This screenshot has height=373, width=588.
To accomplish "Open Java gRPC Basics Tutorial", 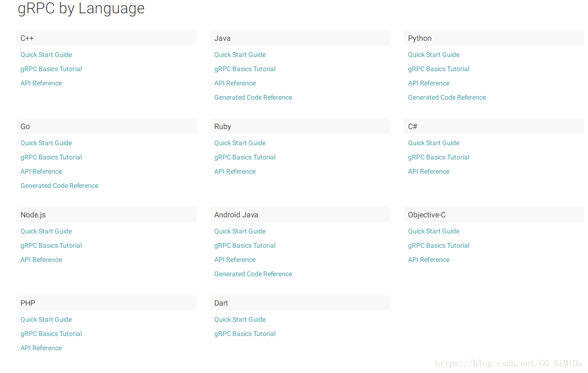I will 245,69.
